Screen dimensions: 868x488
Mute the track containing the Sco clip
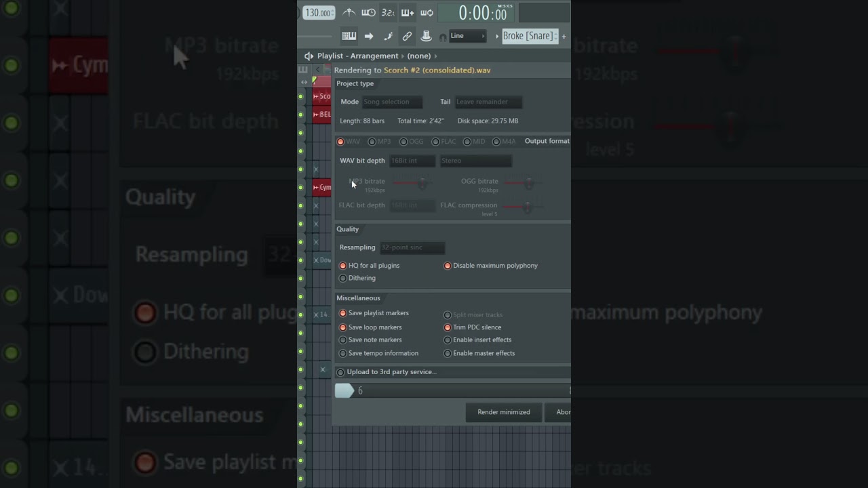click(301, 96)
